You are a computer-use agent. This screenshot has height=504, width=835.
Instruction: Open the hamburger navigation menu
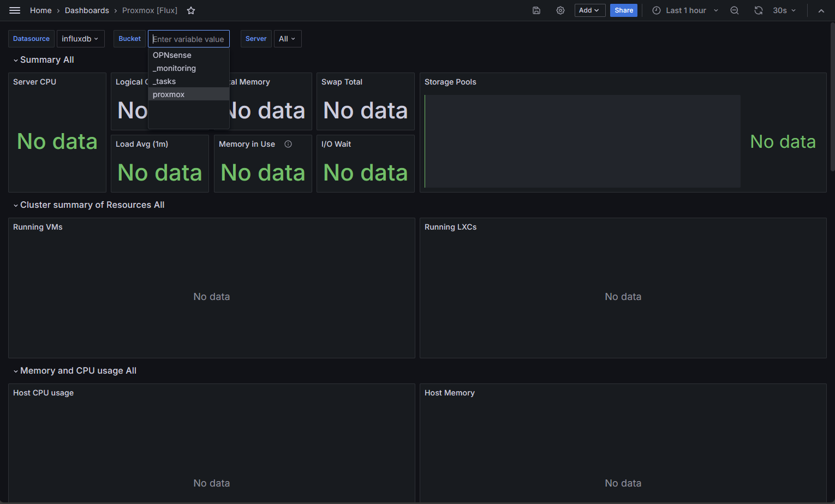point(15,10)
